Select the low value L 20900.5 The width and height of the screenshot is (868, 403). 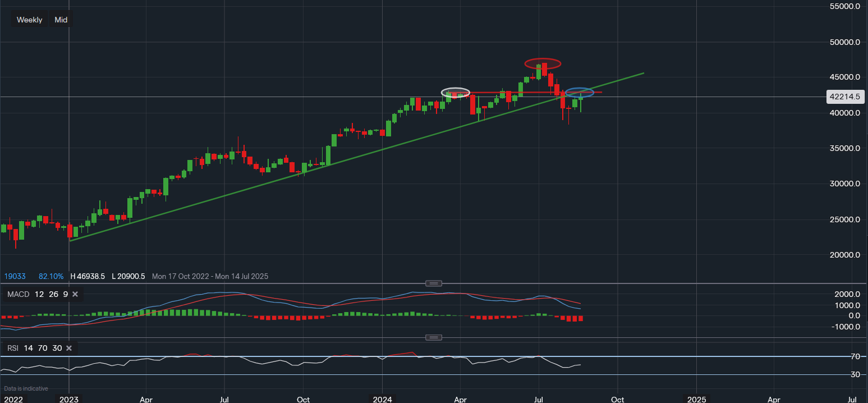(129, 276)
